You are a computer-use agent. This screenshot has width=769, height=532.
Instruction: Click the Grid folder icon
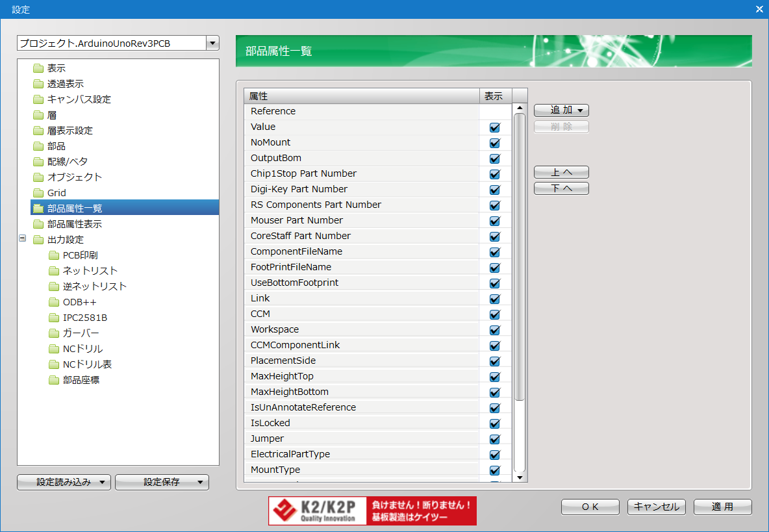[38, 193]
